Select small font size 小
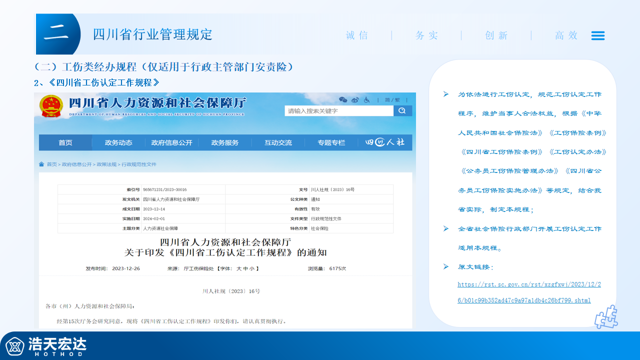 click(x=253, y=269)
